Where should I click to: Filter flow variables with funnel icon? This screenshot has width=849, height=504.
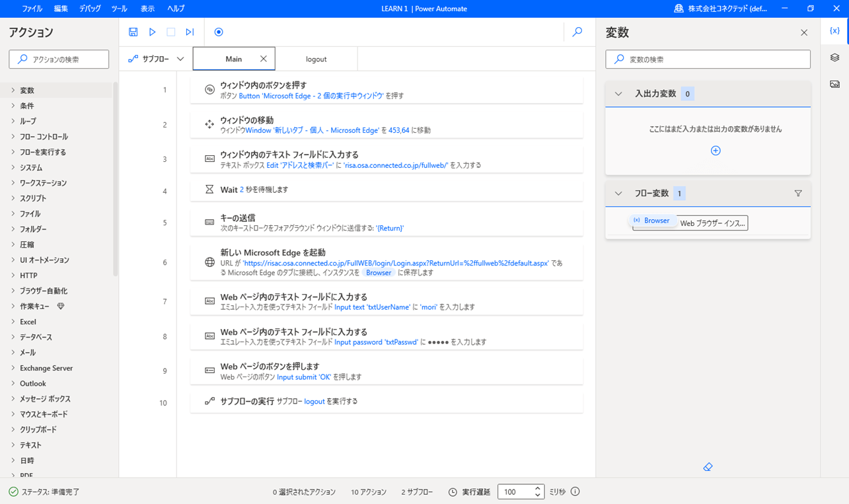click(x=797, y=194)
